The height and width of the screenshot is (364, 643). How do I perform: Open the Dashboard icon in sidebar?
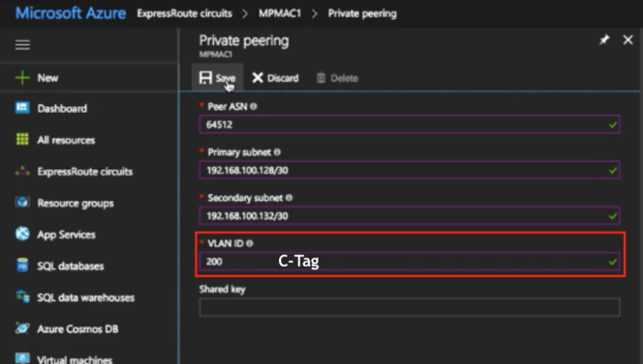click(x=22, y=108)
